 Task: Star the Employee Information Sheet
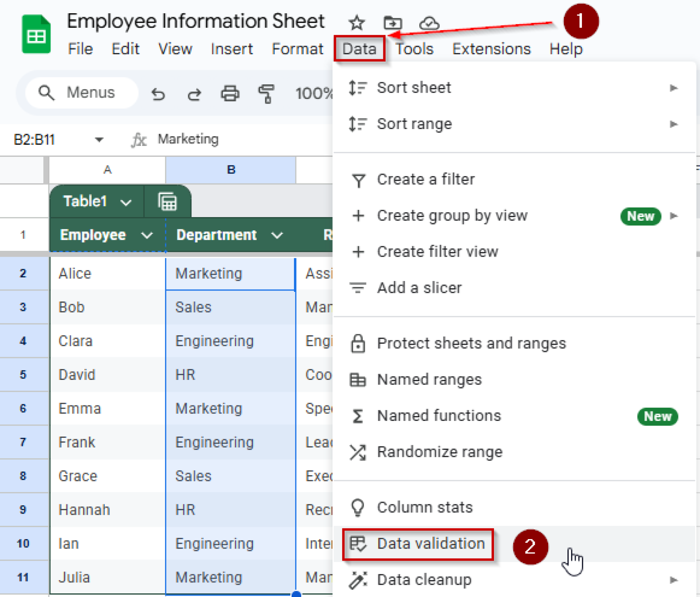point(357,23)
